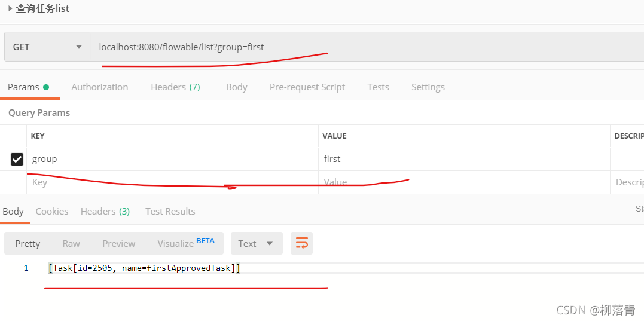Click the 'first' value cell

464,159
